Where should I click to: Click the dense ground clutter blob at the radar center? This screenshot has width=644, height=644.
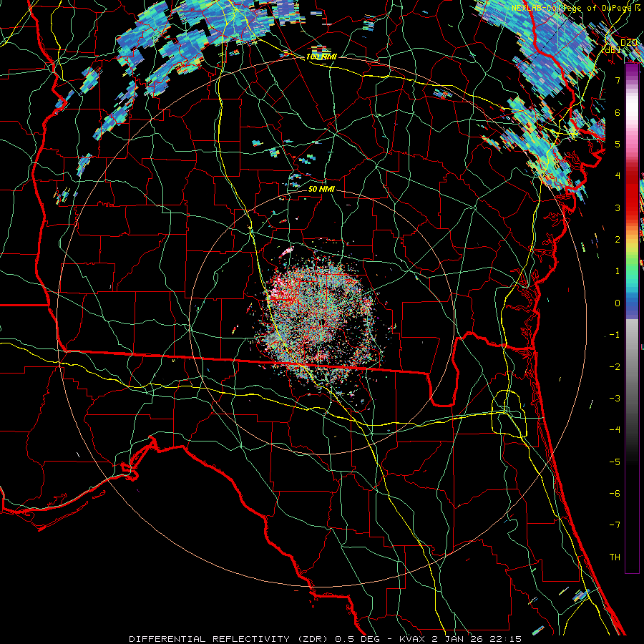tap(323, 323)
